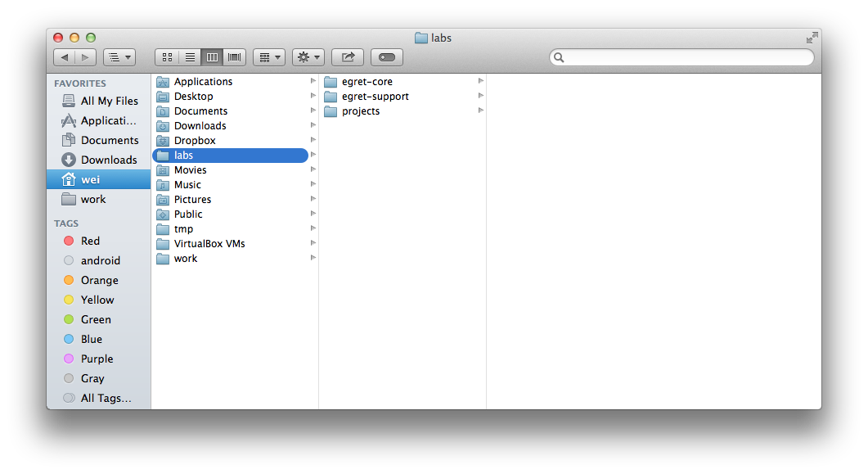This screenshot has height=474, width=868.
Task: Expand arrow next to projects
Action: point(480,111)
